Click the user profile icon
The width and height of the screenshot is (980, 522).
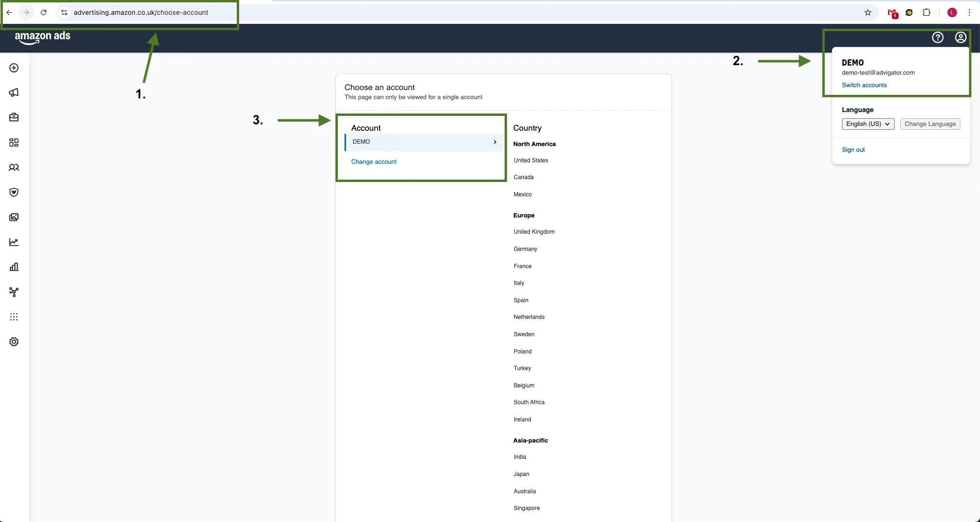(x=960, y=37)
